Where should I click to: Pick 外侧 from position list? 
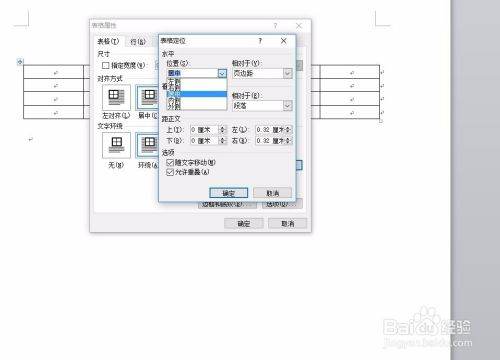[196, 107]
